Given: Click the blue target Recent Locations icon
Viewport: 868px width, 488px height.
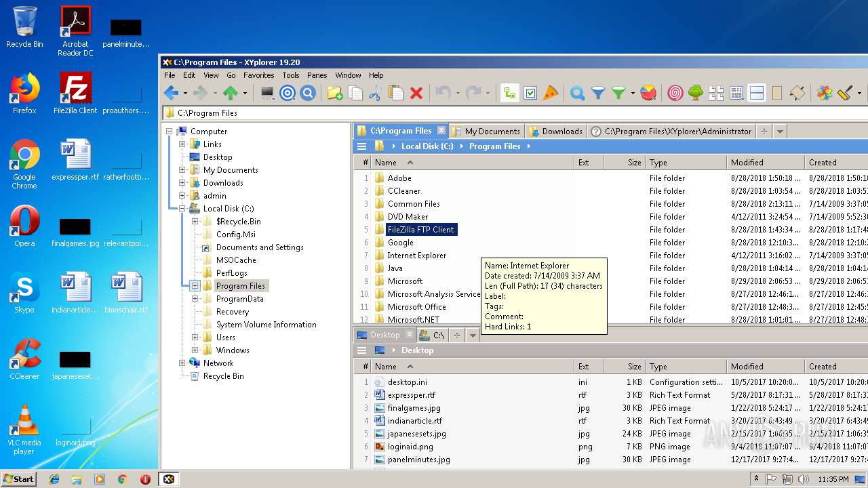Looking at the screenshot, I should point(288,93).
